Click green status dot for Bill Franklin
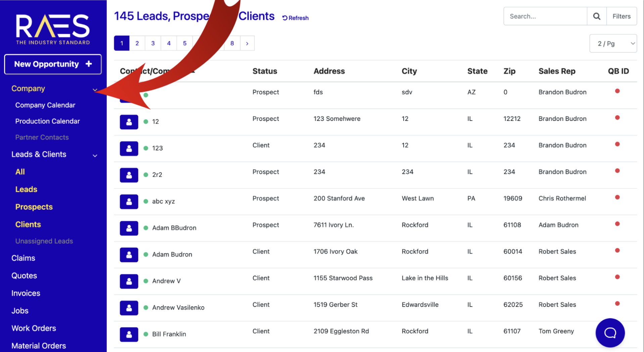Screen dimensions: 644x352 (x=146, y=334)
